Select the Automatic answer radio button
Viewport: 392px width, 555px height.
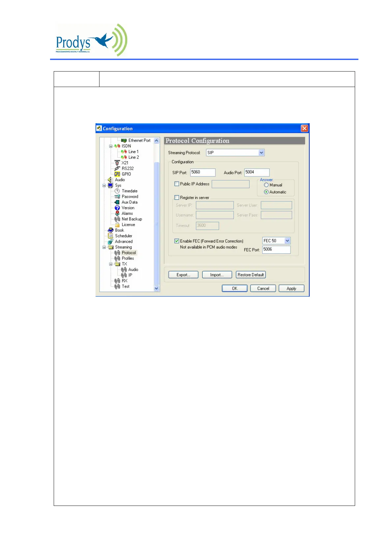[x=266, y=192]
